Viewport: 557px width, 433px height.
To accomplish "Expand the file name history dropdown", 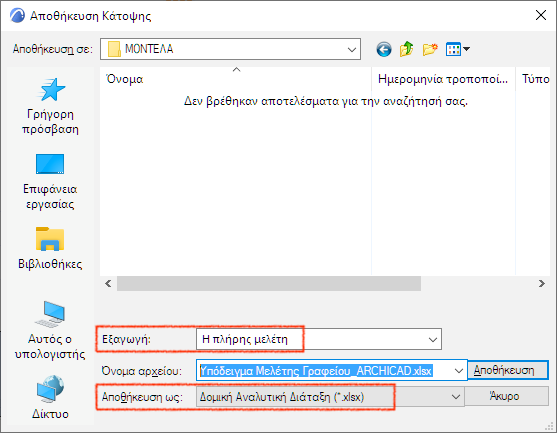I will pos(459,371).
